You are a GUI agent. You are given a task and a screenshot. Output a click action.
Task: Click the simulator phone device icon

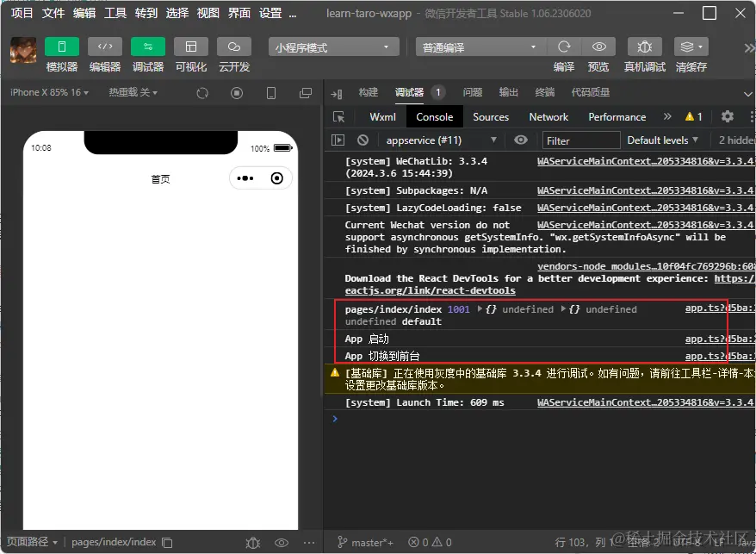coord(271,93)
